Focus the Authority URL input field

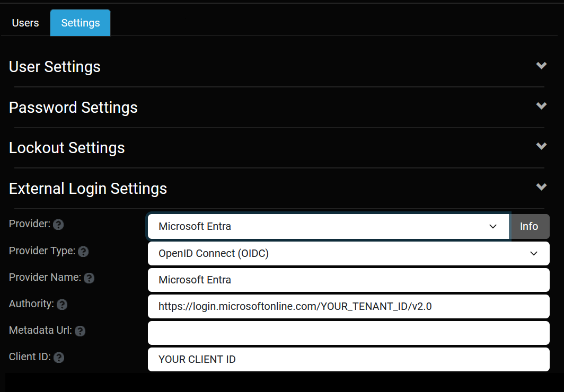coord(349,307)
